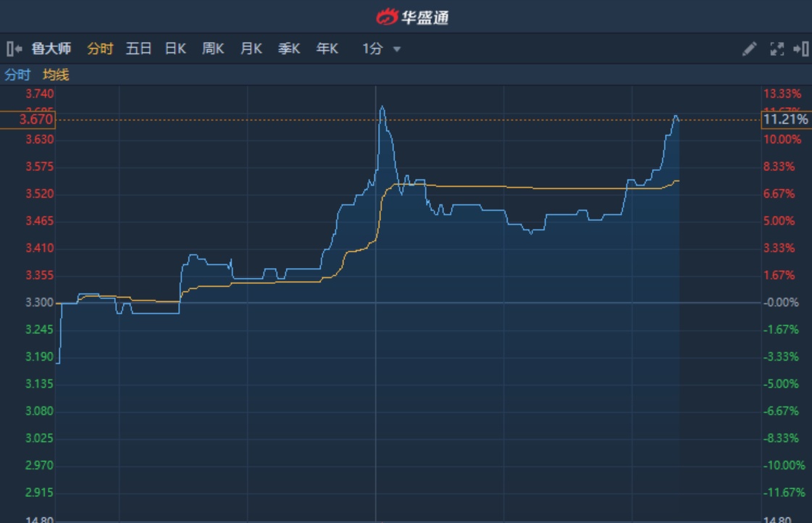812x523 pixels.
Task: Click the -5.00% percentage axis label
Action: coord(782,384)
